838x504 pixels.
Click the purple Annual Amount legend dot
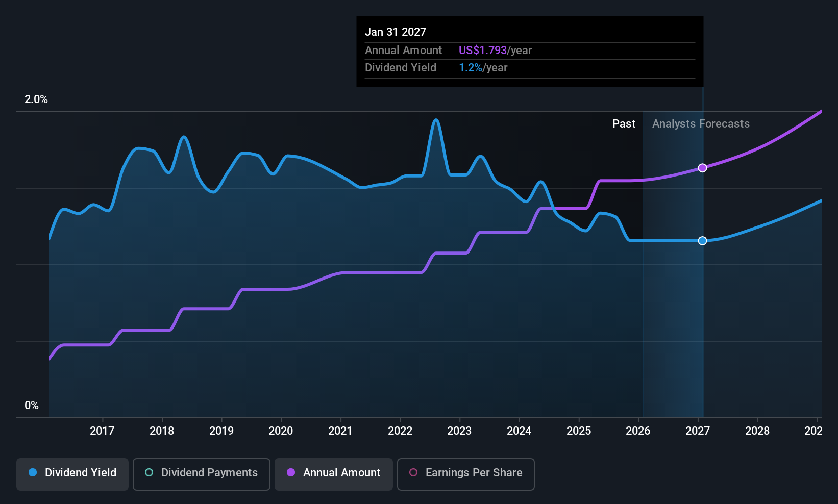[291, 472]
